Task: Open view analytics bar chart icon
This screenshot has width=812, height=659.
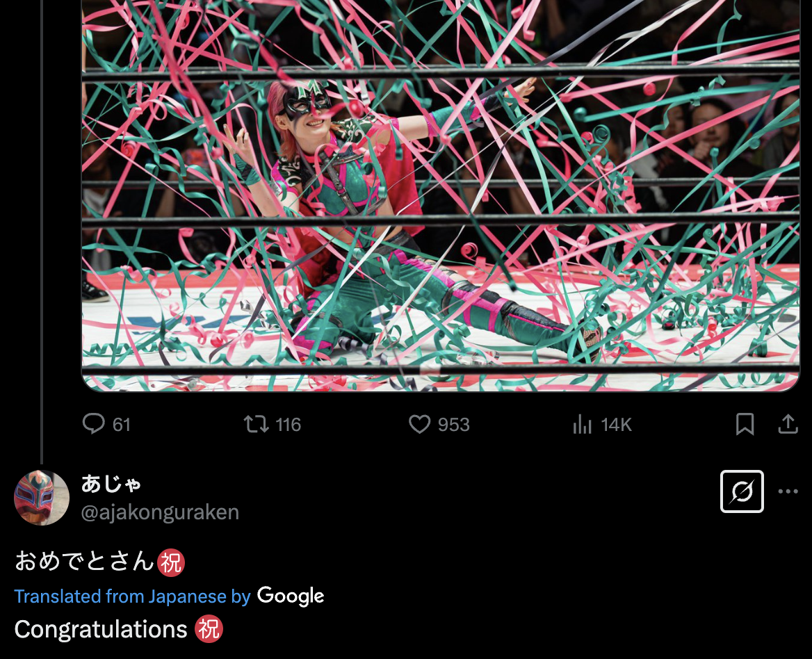Action: pos(582,425)
